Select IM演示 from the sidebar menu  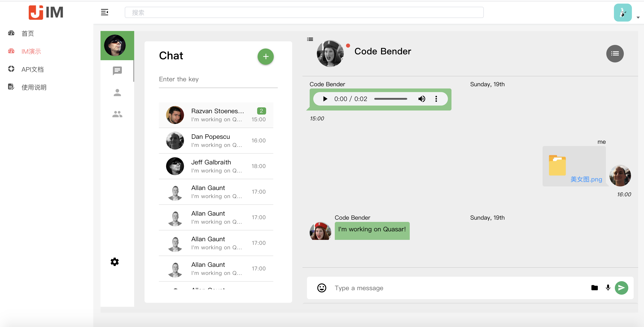pos(32,52)
